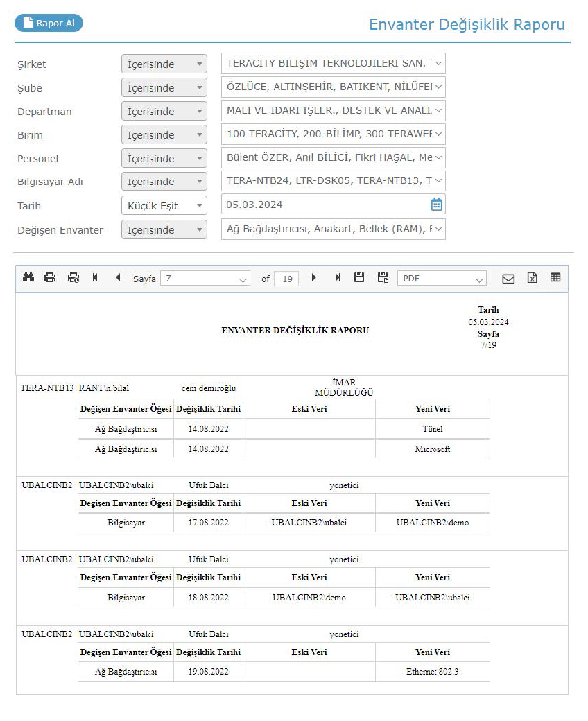Click the '17.08.2022' change date cell
Image resolution: width=588 pixels, height=721 pixels.
coord(208,523)
